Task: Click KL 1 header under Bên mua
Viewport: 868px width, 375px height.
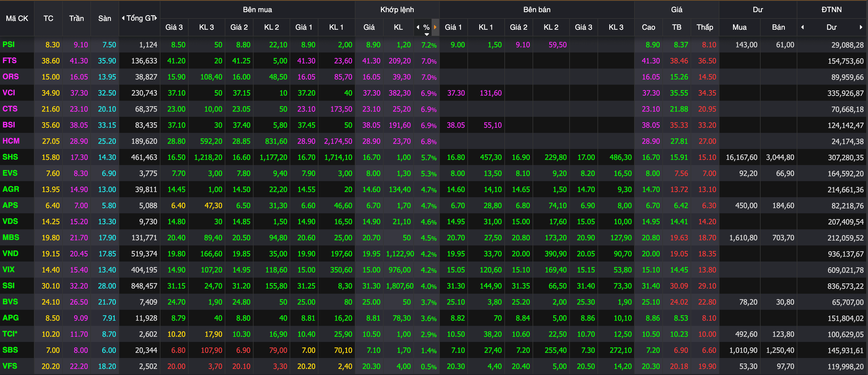Action: 336,27
